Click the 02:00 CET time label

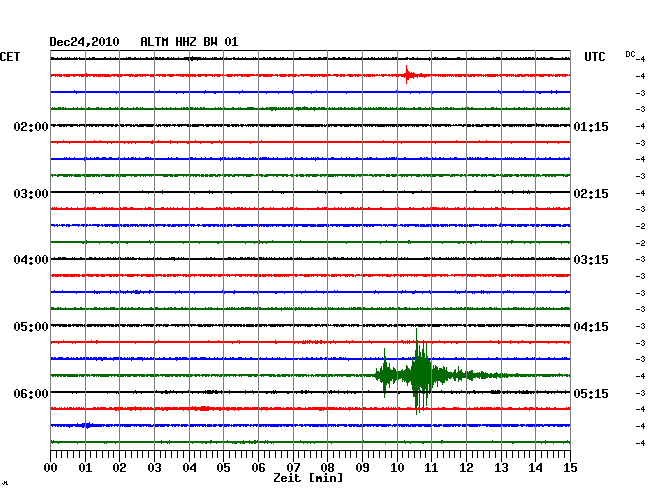[31, 126]
